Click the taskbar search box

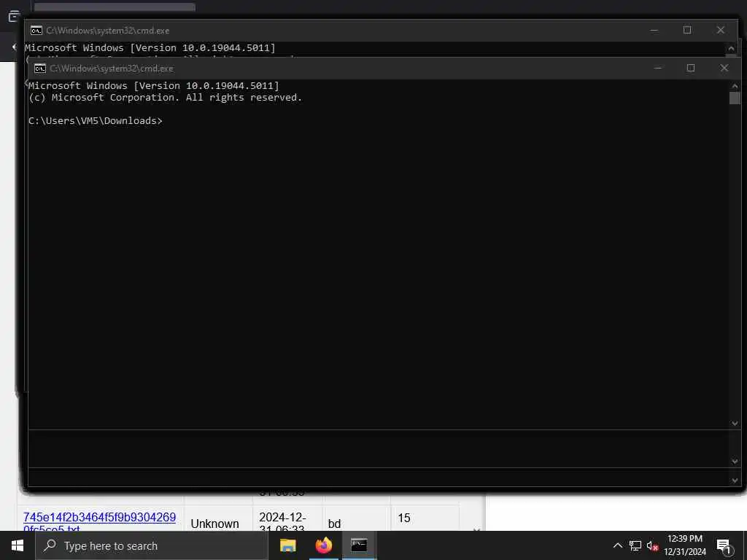(152, 545)
